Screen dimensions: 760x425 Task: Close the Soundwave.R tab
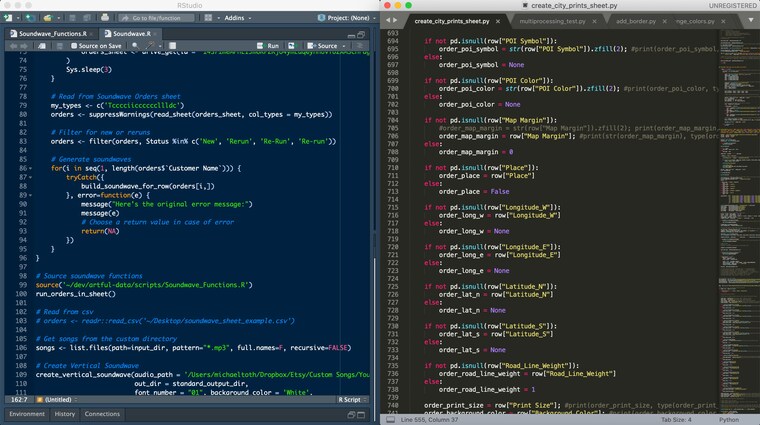[155, 34]
